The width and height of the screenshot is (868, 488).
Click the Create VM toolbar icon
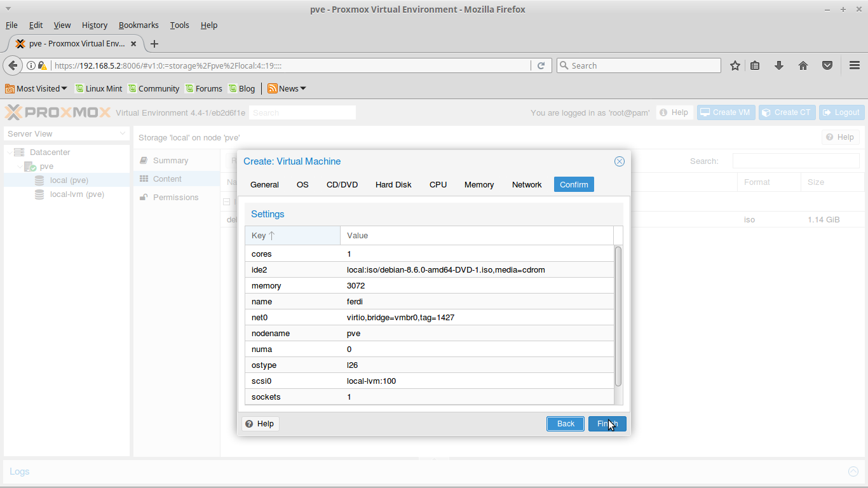coord(726,112)
